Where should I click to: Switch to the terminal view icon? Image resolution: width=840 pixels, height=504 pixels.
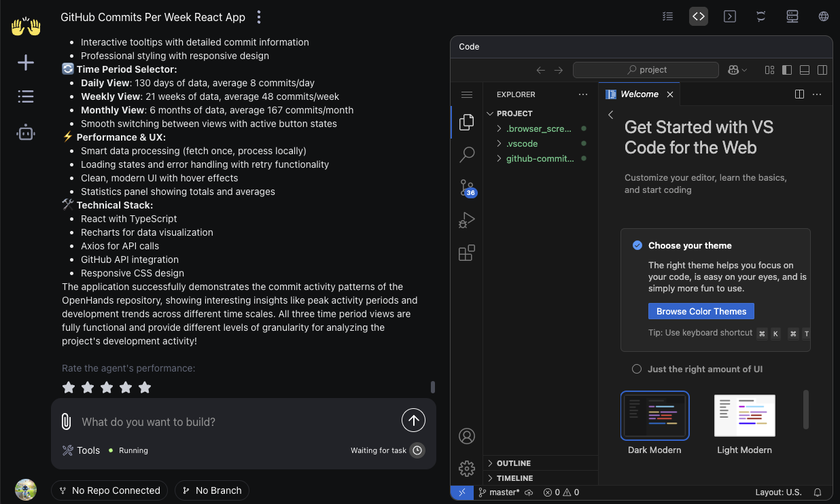point(730,16)
